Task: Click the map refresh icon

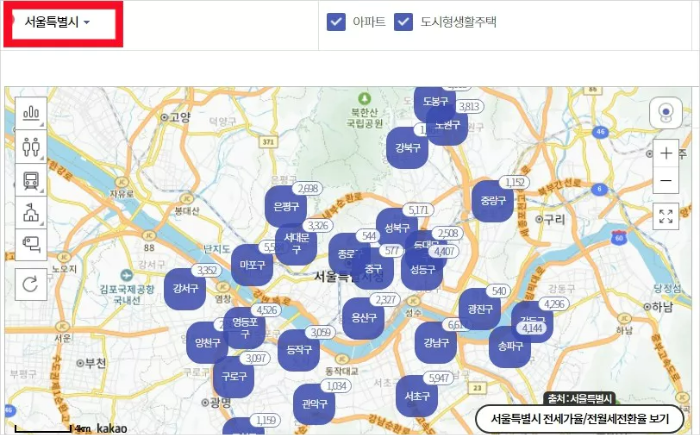Action: (x=31, y=284)
